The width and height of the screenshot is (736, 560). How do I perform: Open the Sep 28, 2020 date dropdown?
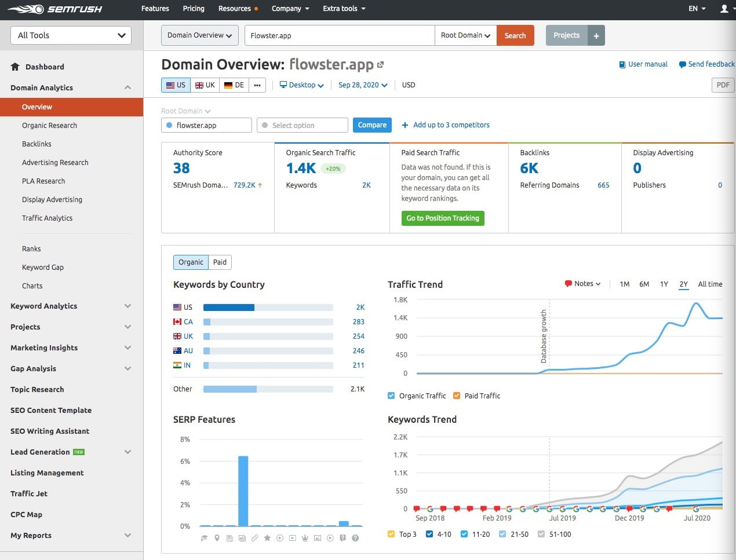click(363, 85)
